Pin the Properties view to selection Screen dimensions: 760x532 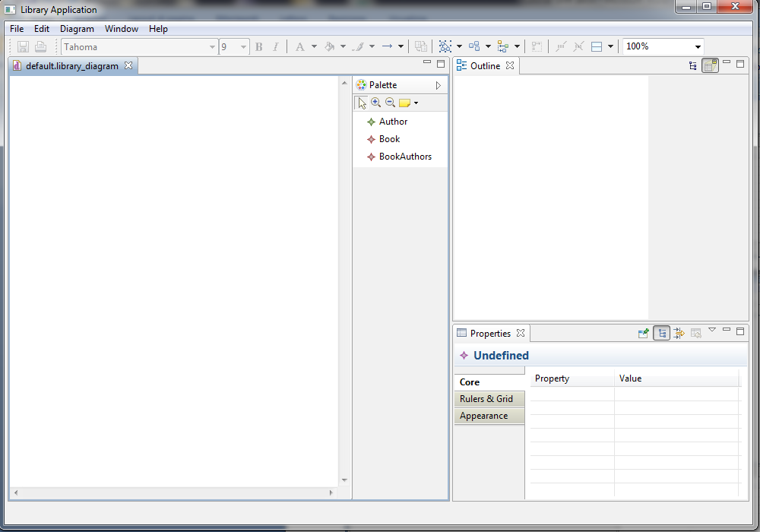coord(643,333)
